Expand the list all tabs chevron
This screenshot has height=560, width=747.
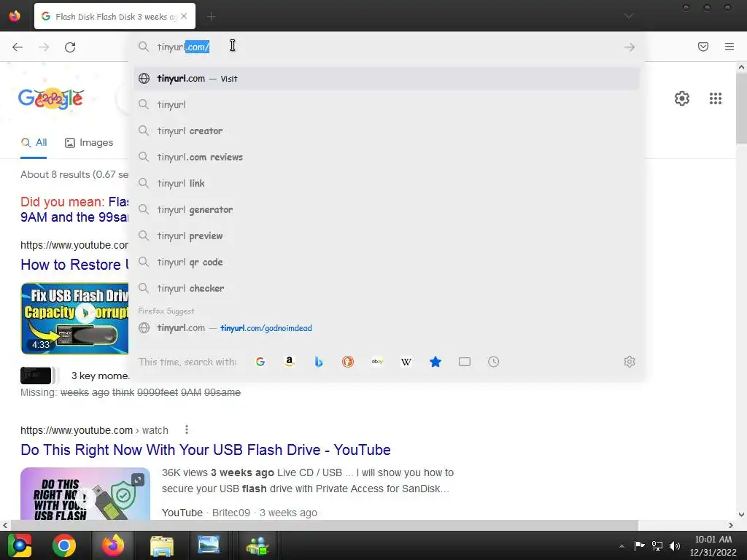tap(629, 16)
